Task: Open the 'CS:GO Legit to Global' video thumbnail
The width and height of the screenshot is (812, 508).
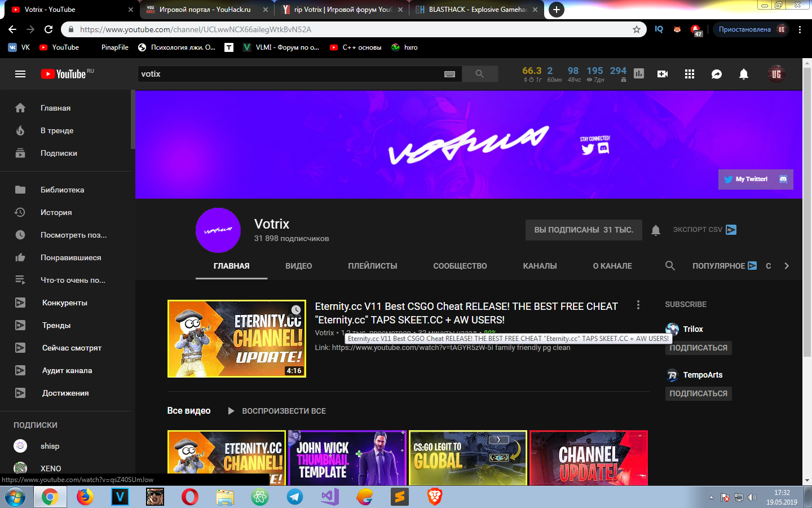Action: pyautogui.click(x=468, y=458)
